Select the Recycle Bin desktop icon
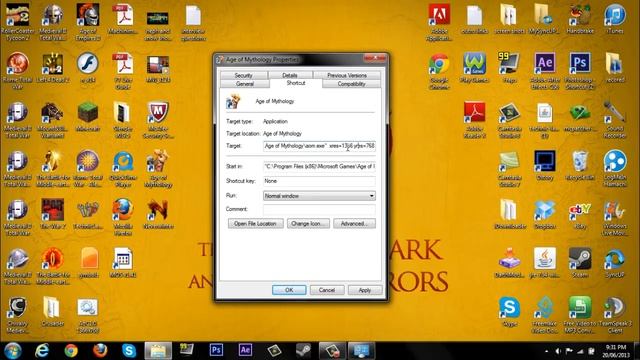This screenshot has height=360, width=640. [580, 166]
